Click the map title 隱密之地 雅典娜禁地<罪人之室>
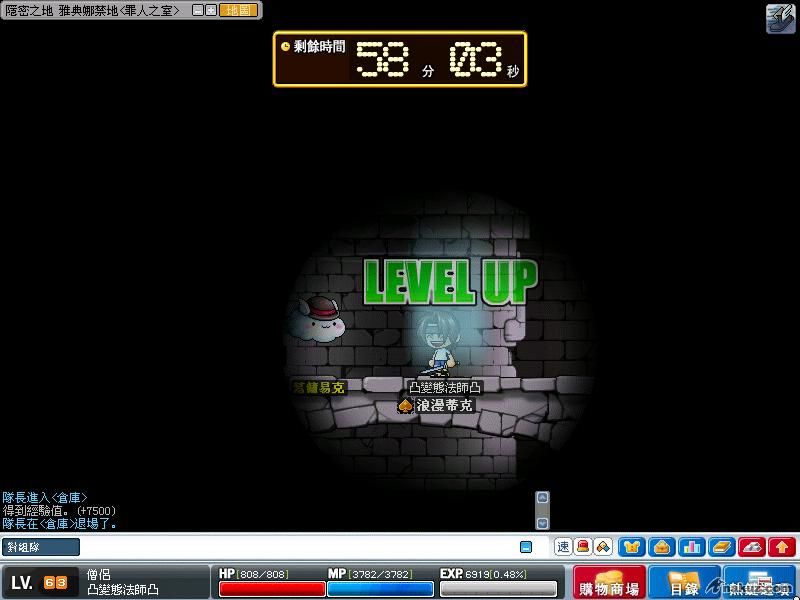800x600 pixels. pos(93,10)
